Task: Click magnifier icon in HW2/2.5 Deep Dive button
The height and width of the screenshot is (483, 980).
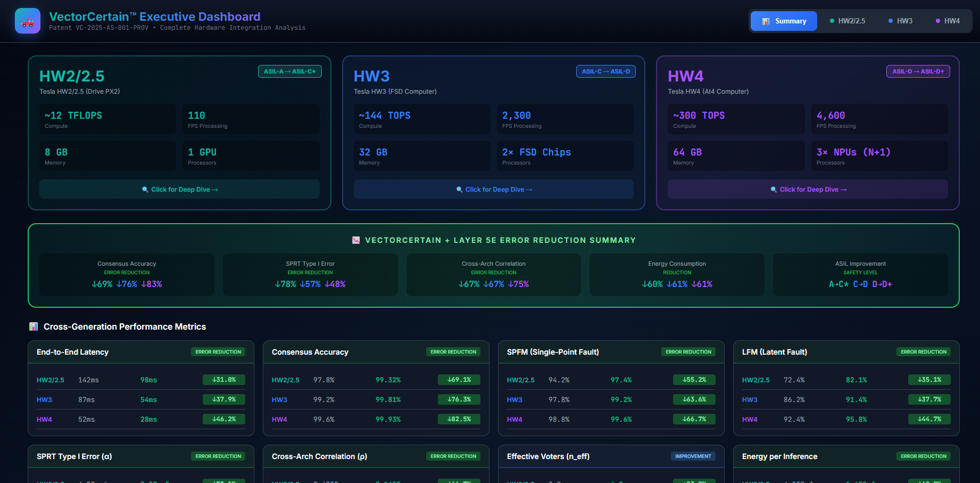Action: pos(145,190)
